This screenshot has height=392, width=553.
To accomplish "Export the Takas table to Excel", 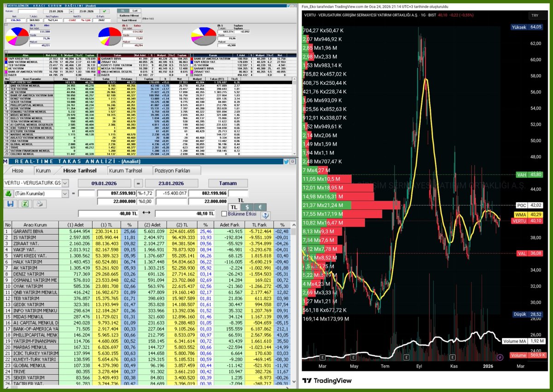I will click(x=24, y=204).
